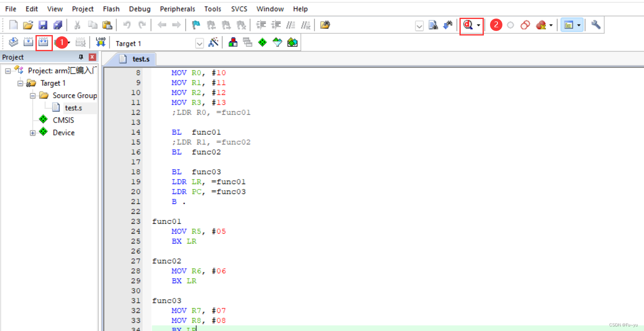Download code to flash with LOAD

(x=101, y=42)
